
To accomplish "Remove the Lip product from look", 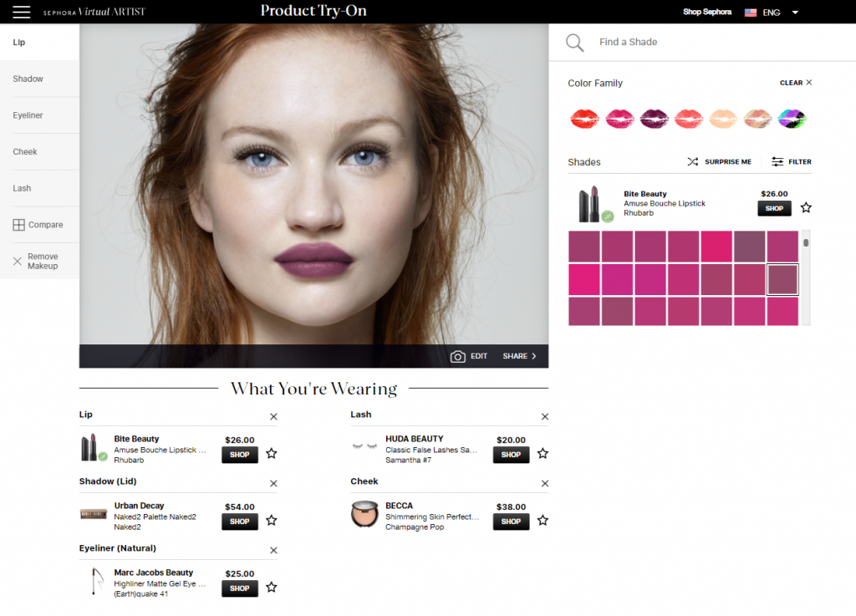I will click(x=273, y=417).
